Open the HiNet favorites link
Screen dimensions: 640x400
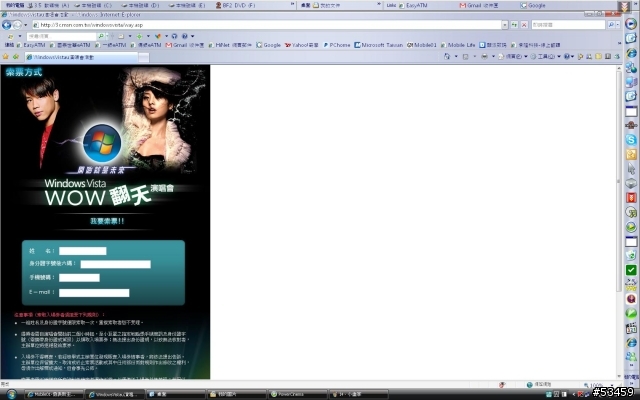click(230, 45)
